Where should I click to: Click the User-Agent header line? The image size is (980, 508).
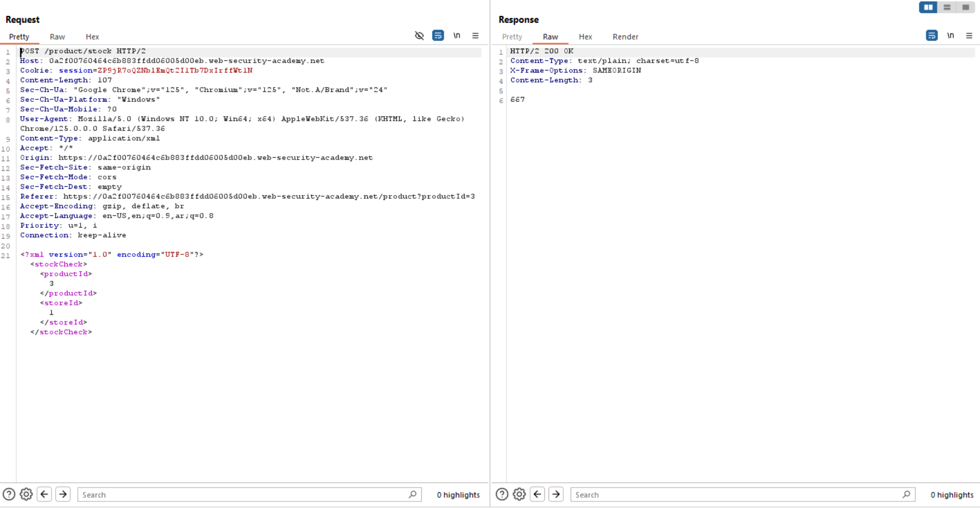[242, 124]
